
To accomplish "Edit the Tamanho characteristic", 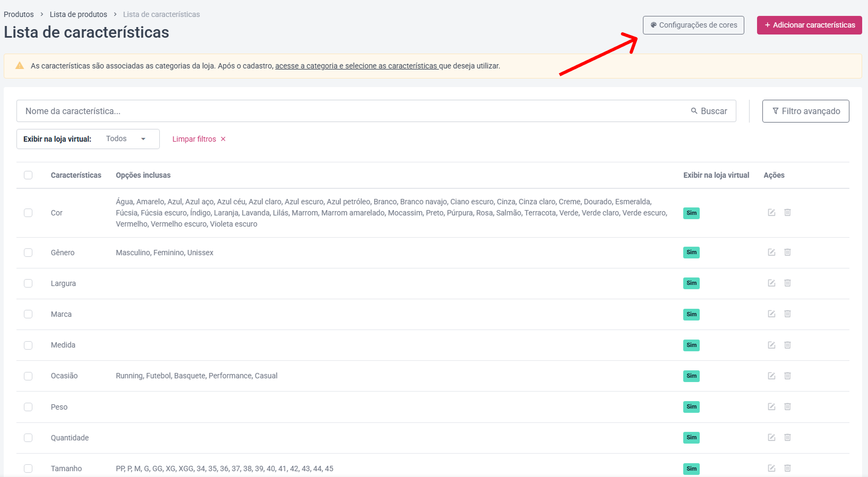I will point(771,468).
